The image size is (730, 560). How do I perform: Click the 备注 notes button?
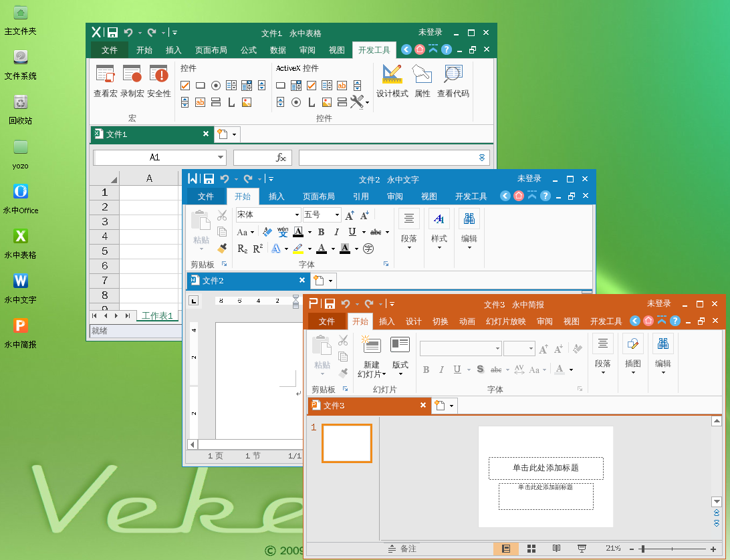[x=402, y=549]
